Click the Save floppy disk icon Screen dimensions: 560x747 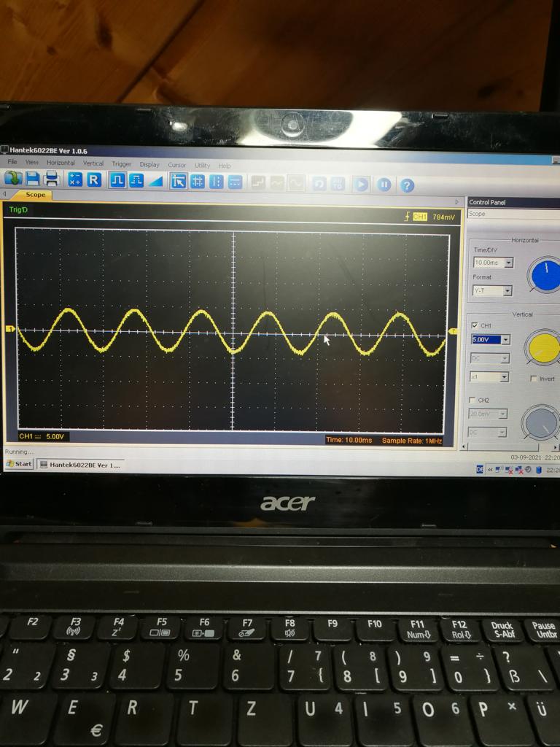pos(32,179)
